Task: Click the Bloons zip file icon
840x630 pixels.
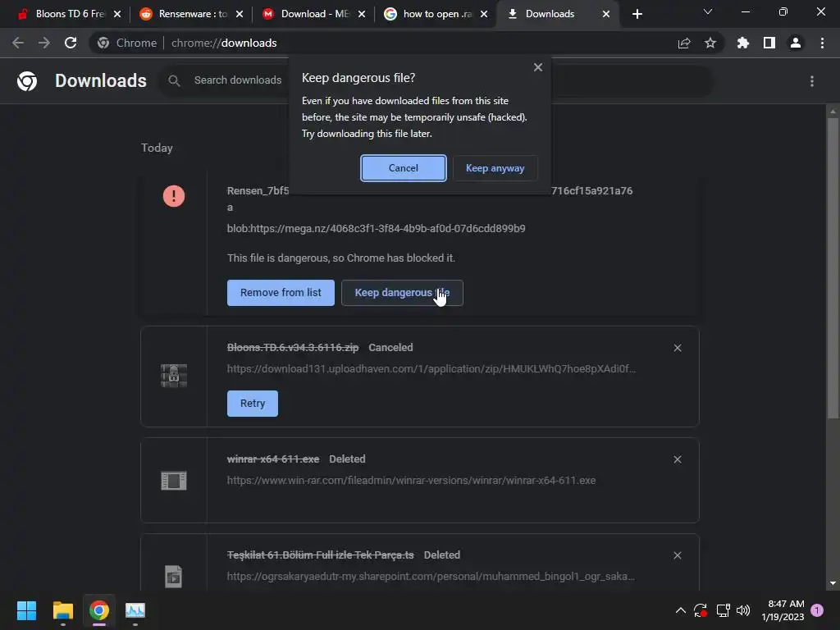Action: pos(174,376)
